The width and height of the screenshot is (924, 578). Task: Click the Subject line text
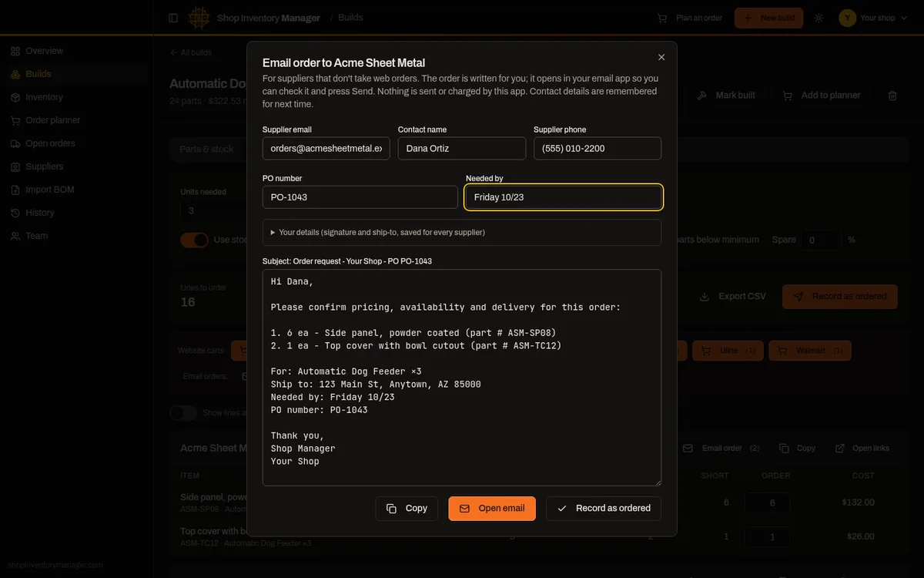point(347,261)
